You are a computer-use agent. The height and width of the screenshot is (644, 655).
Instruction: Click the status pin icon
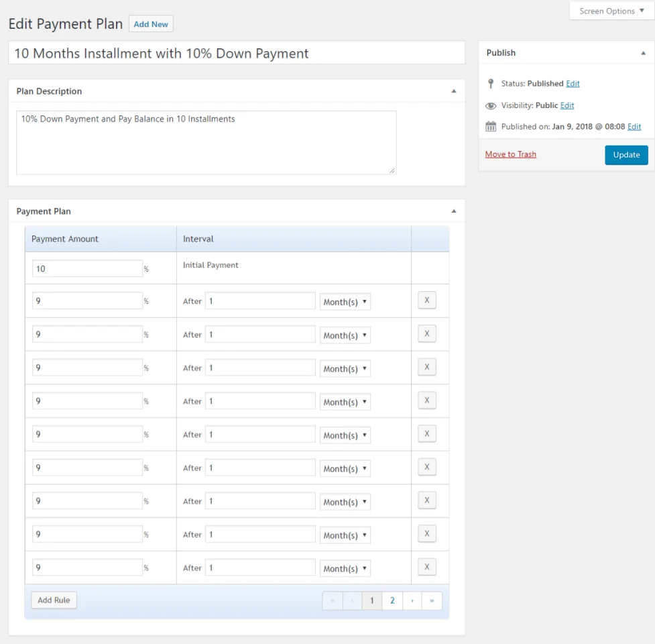491,84
